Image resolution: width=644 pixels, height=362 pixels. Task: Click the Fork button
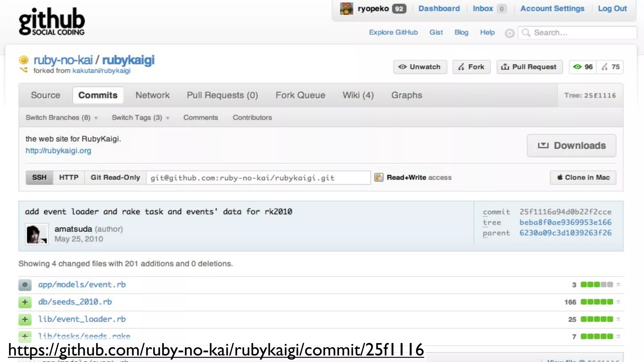(471, 67)
